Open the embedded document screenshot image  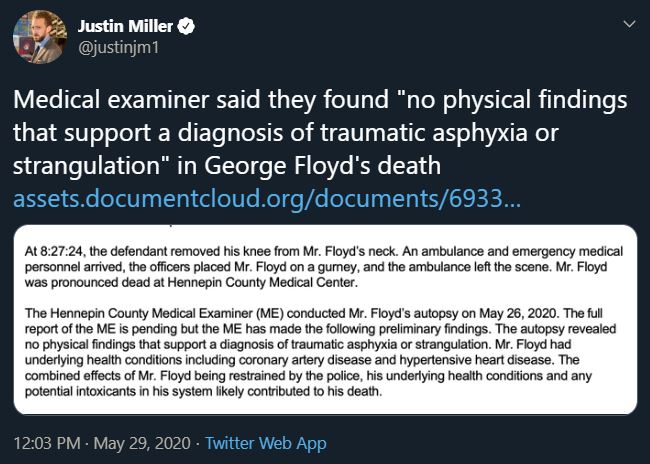click(x=325, y=319)
